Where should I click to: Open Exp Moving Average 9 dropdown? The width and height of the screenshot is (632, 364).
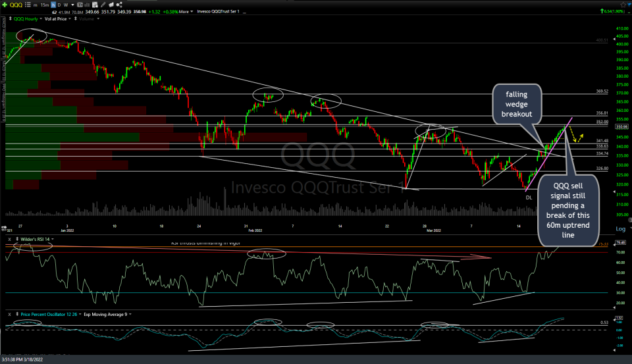130,315
